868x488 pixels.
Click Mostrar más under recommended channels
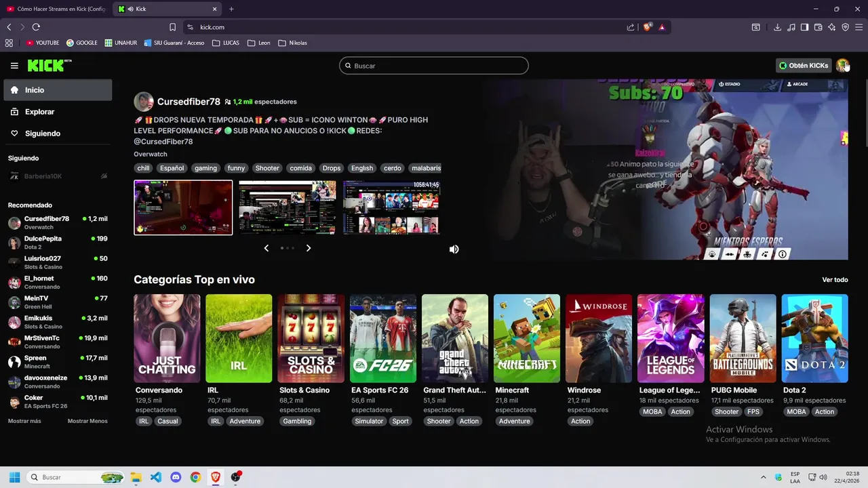(24, 421)
